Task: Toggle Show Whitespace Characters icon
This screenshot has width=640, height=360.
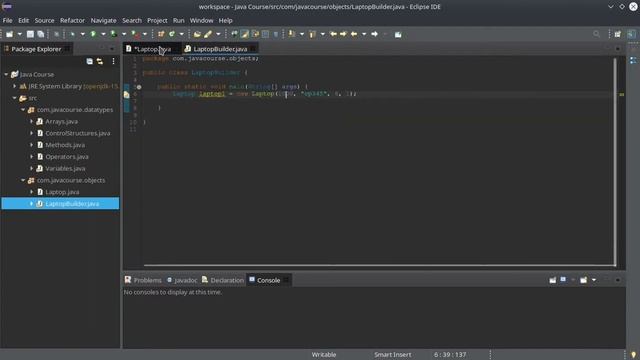Action: [x=276, y=34]
